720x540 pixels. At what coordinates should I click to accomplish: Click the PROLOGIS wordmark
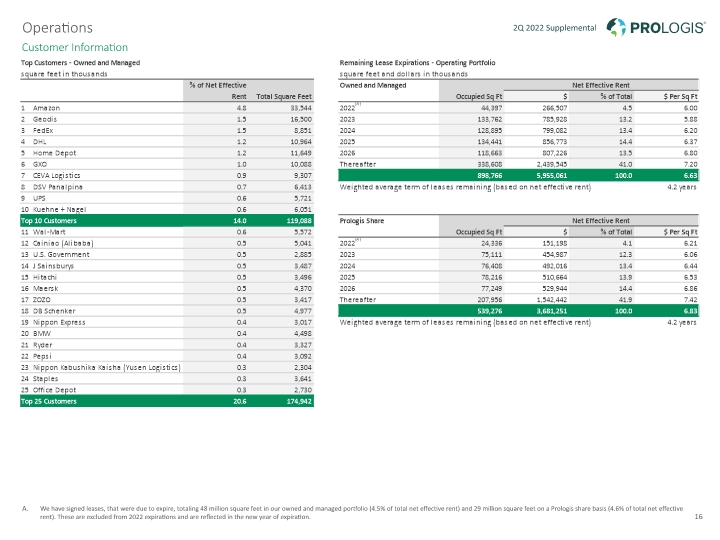pyautogui.click(x=667, y=28)
